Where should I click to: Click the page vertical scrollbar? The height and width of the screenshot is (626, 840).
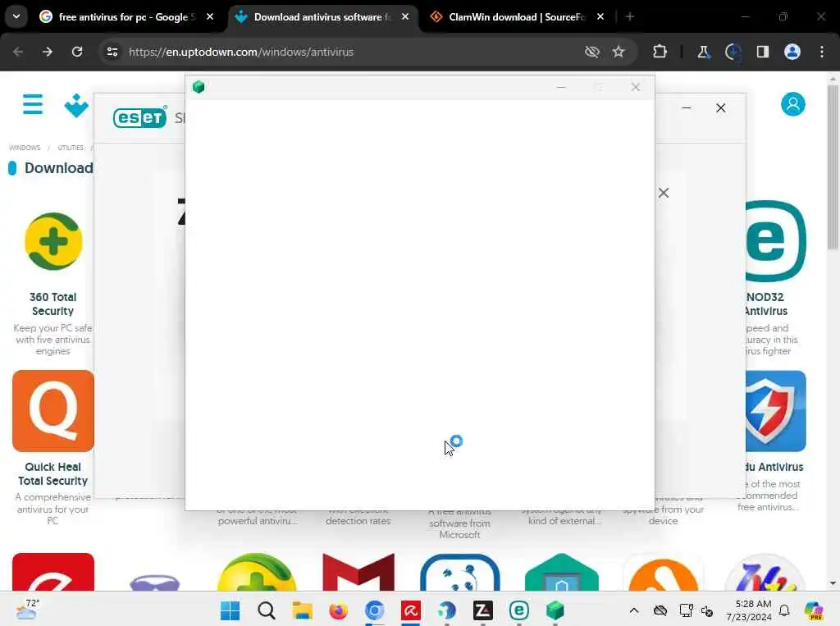click(832, 167)
